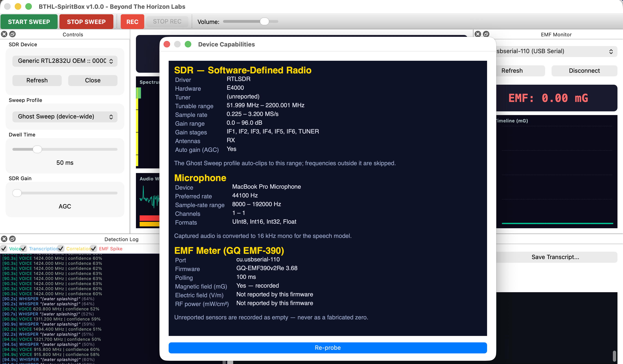
Task: Toggle the EMF Spike filter checkbox
Action: [x=94, y=249]
